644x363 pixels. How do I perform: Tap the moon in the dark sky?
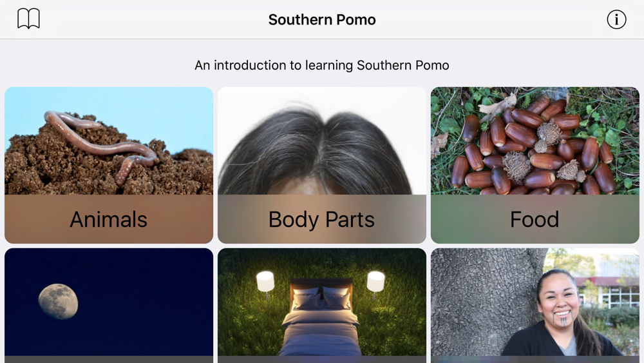[58, 301]
